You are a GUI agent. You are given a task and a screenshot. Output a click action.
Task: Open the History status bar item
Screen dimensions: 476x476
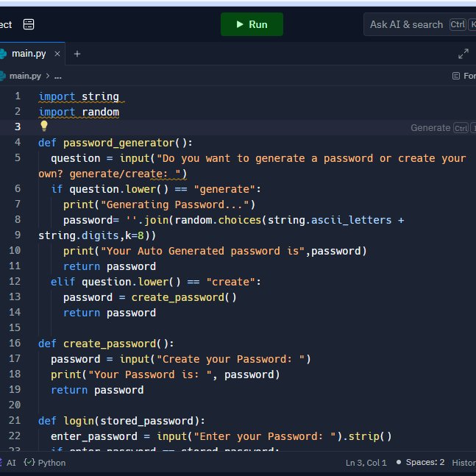pos(463,463)
